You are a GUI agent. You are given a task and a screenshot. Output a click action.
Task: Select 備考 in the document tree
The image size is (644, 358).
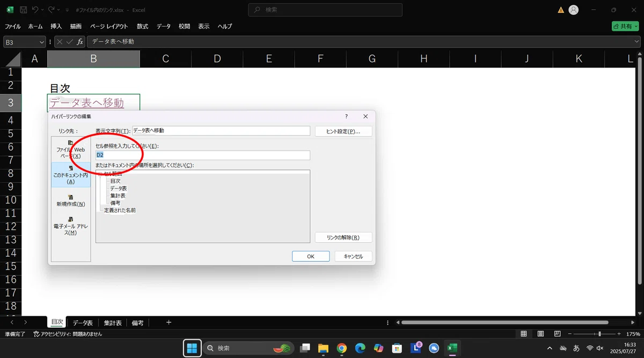coord(115,203)
